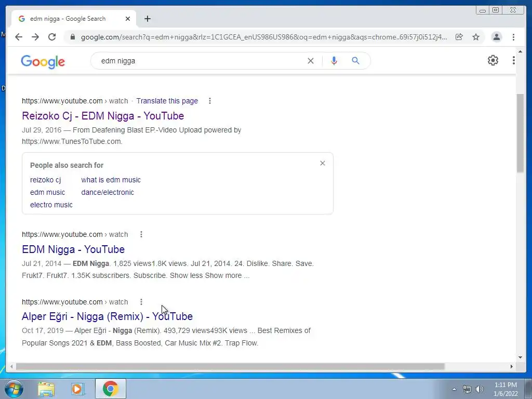Screen dimensions: 532x399
Task: Reload the current page
Action: tap(52, 37)
